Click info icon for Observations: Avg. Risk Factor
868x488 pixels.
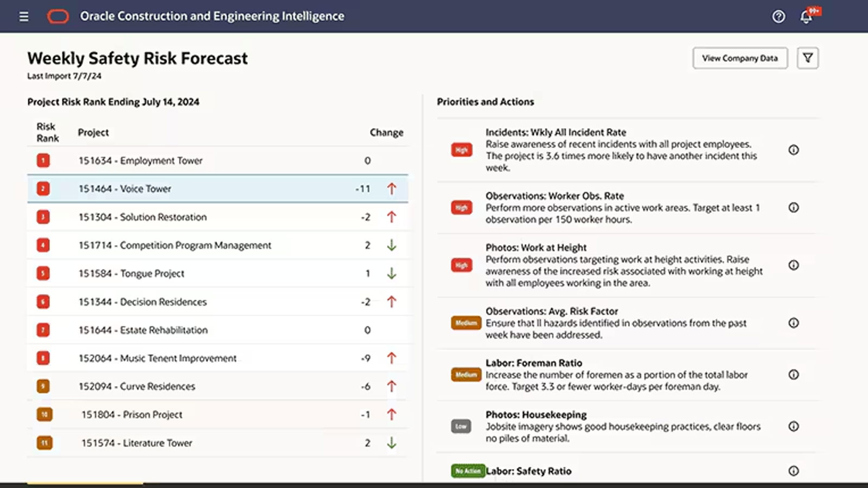click(794, 323)
